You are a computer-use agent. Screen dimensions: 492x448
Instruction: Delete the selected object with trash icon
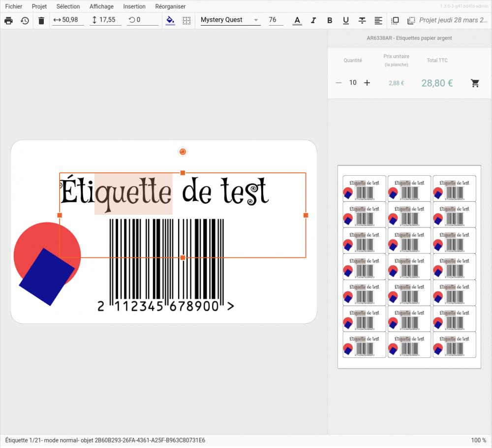41,20
